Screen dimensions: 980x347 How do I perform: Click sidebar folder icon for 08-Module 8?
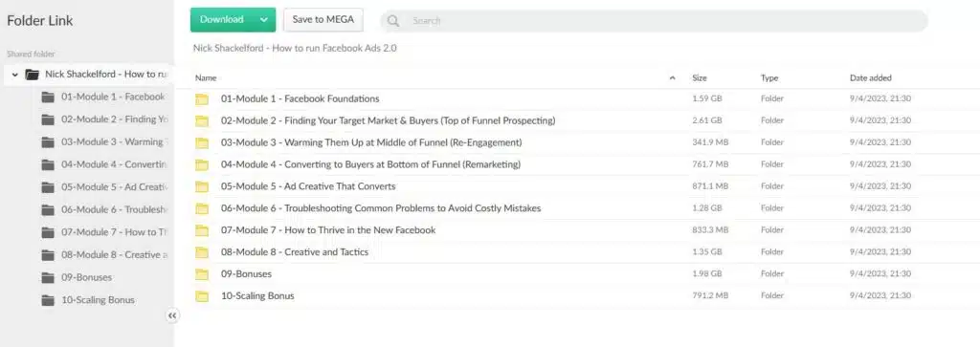coord(48,254)
